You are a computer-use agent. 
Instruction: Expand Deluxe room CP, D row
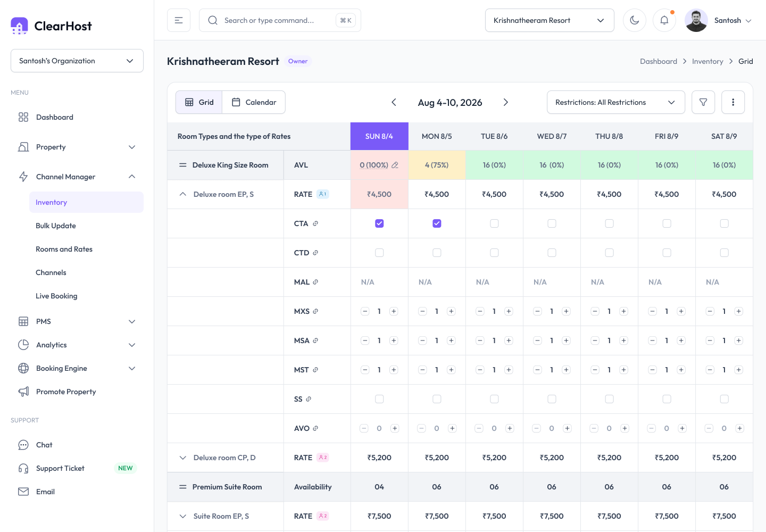coord(182,458)
